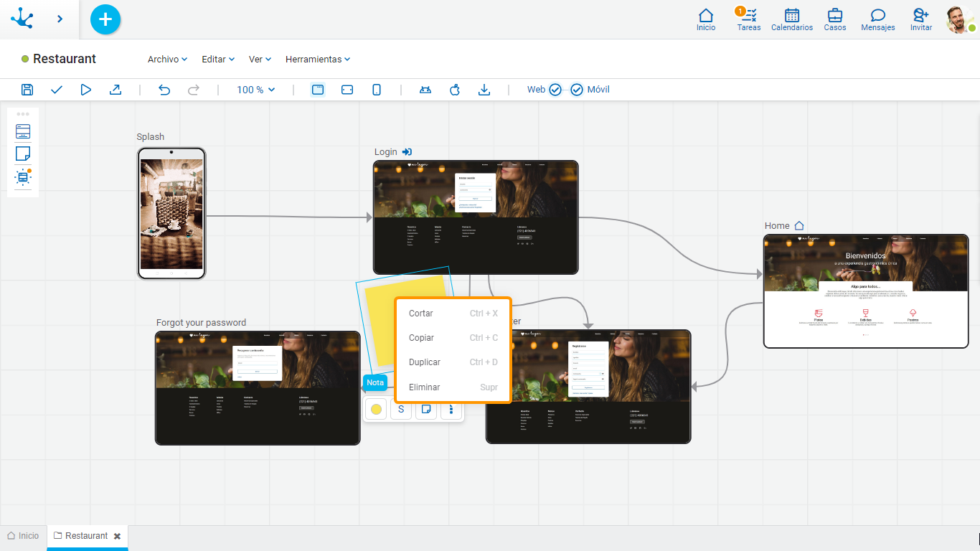Toggle the Web checkmark
980x551 pixels.
pos(555,90)
